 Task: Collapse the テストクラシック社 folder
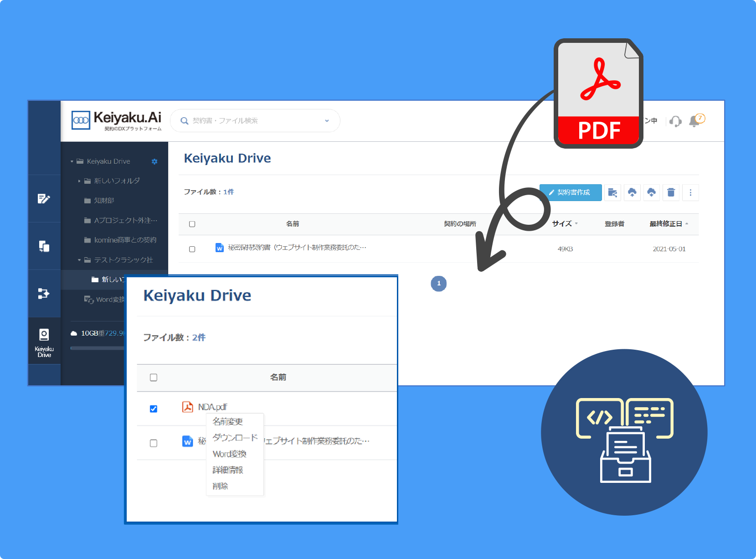(x=79, y=260)
